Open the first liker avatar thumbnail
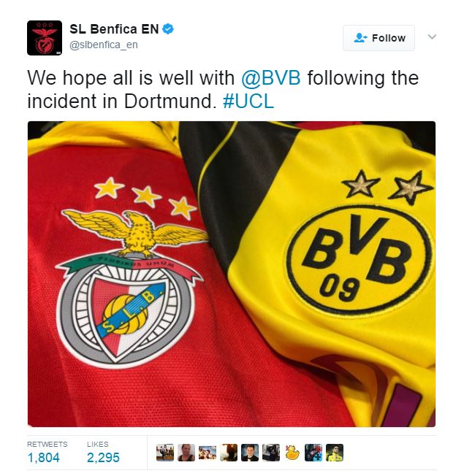464x476 pixels. 165,453
